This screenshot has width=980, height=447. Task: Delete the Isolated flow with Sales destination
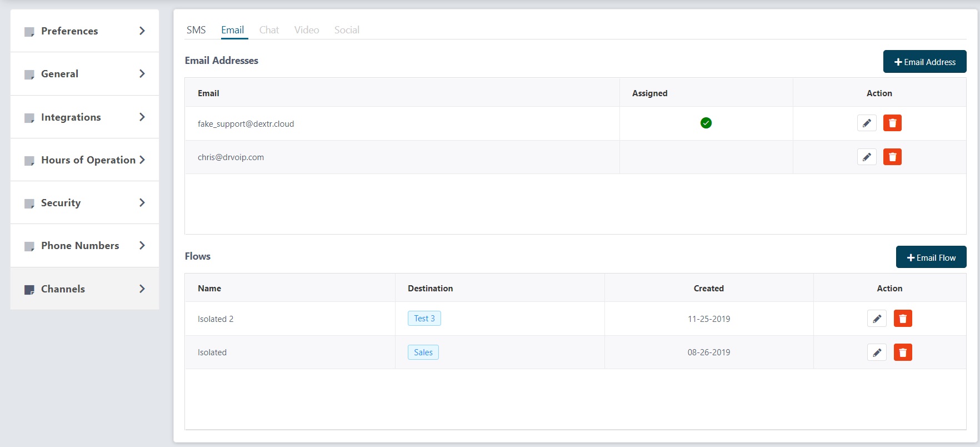pyautogui.click(x=903, y=352)
